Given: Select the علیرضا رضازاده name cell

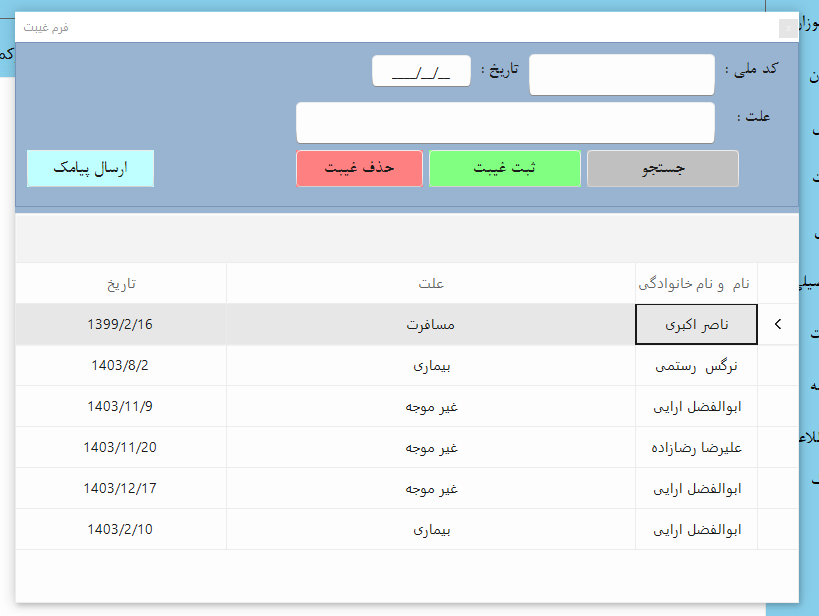Looking at the screenshot, I should 697,448.
